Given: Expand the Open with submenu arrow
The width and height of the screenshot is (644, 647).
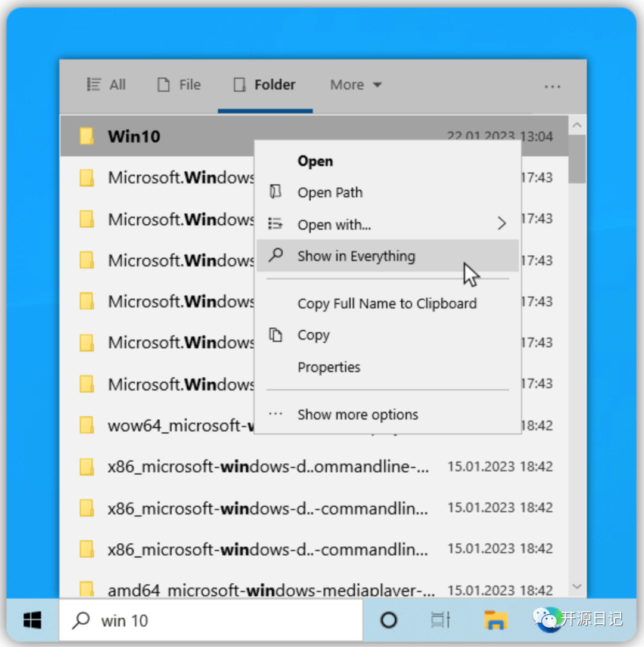Looking at the screenshot, I should (x=501, y=224).
